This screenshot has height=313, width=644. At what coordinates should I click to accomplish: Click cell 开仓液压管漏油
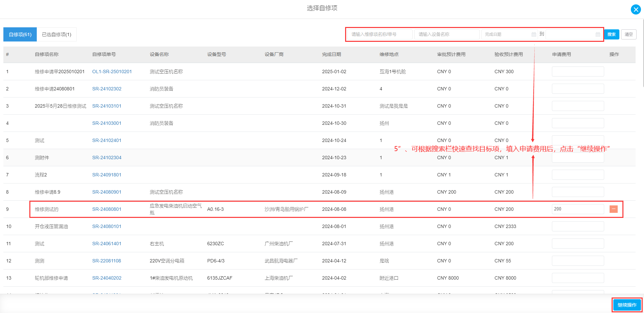pyautogui.click(x=51, y=226)
